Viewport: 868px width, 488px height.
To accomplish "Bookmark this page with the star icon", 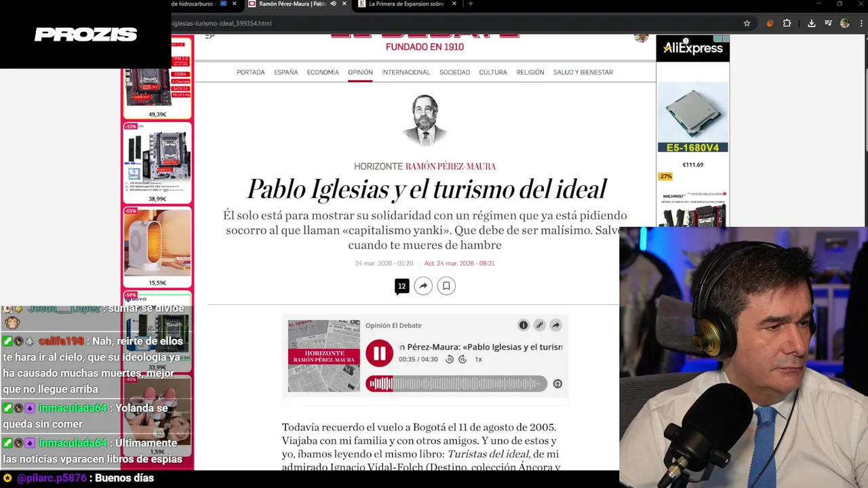I will [x=747, y=23].
